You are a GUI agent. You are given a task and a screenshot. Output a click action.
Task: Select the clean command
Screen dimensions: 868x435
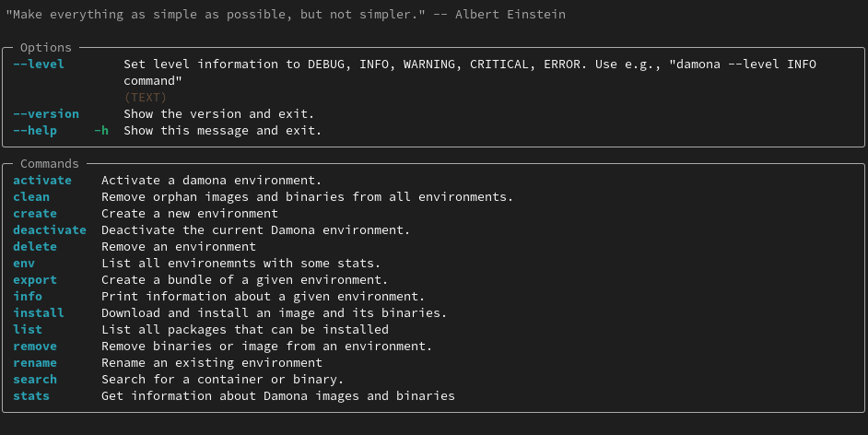(31, 197)
